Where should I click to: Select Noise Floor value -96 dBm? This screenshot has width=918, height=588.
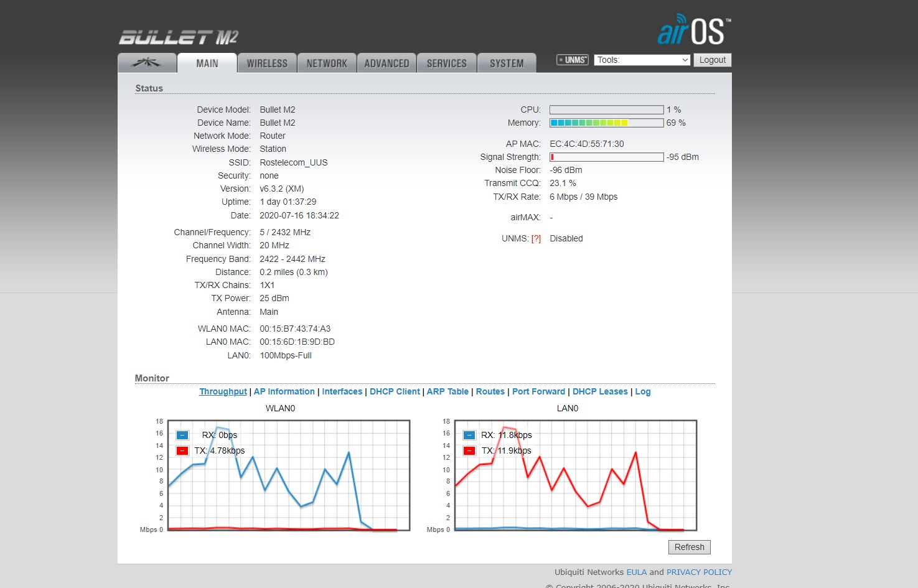(566, 170)
